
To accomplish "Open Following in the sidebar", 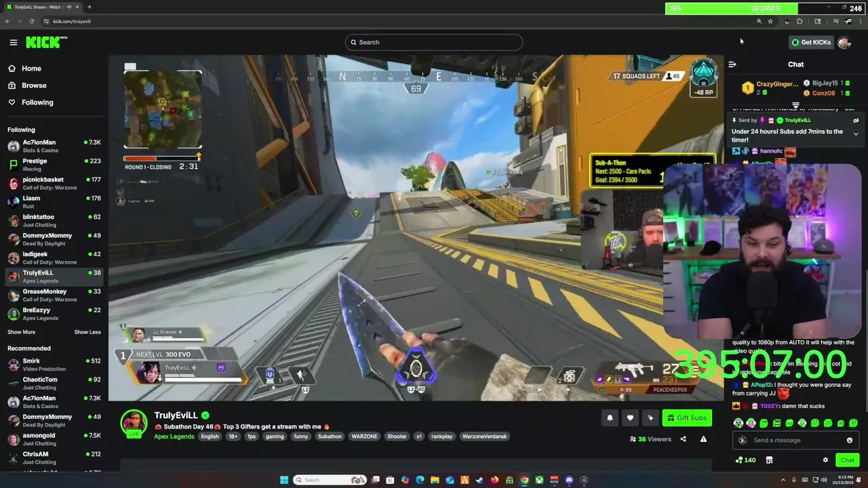I will coord(31,102).
